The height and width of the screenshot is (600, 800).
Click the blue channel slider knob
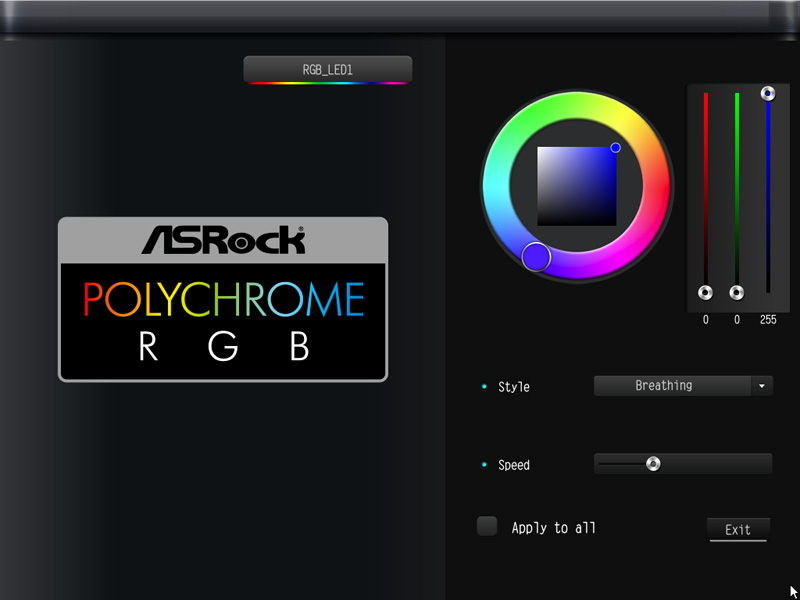[768, 93]
